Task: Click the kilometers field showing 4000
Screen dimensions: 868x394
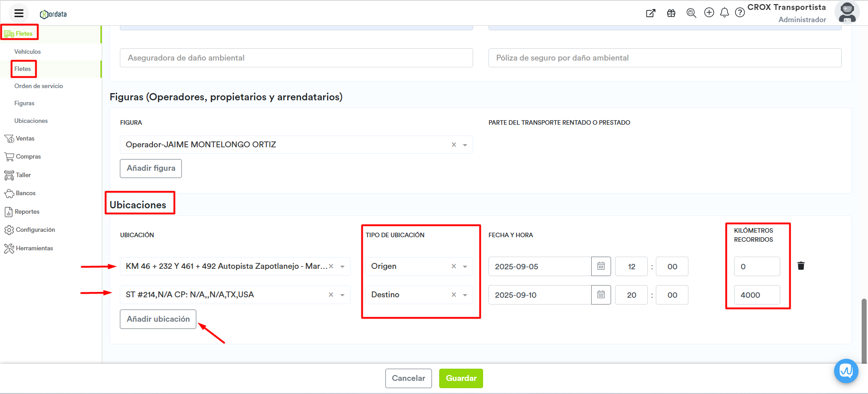Action: [757, 295]
